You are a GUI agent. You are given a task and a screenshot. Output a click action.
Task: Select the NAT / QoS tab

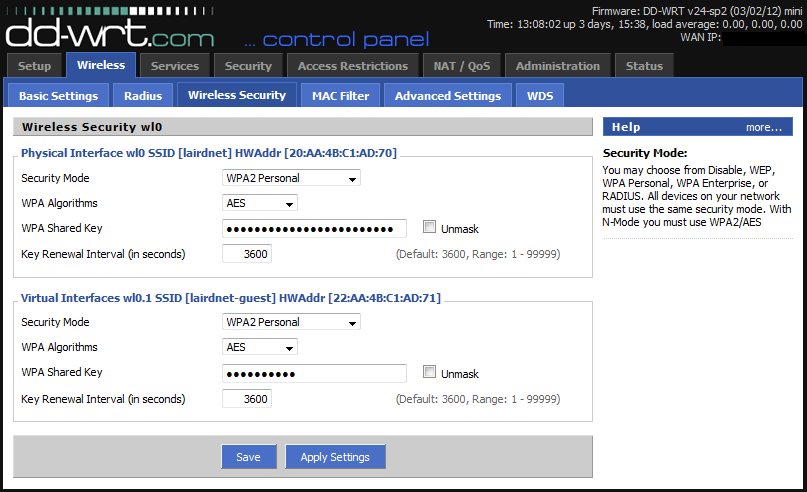tap(460, 66)
